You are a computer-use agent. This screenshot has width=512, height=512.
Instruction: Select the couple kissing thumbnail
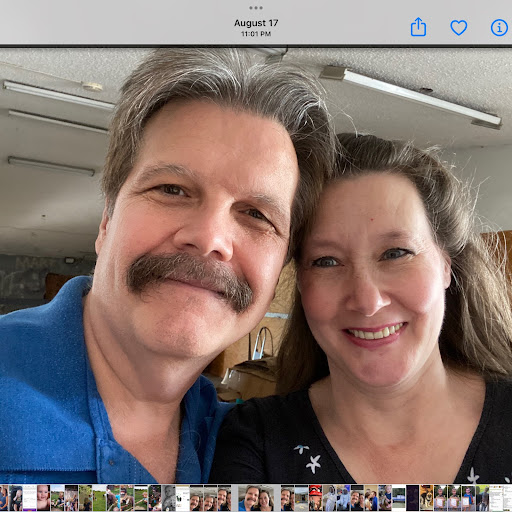371,498
